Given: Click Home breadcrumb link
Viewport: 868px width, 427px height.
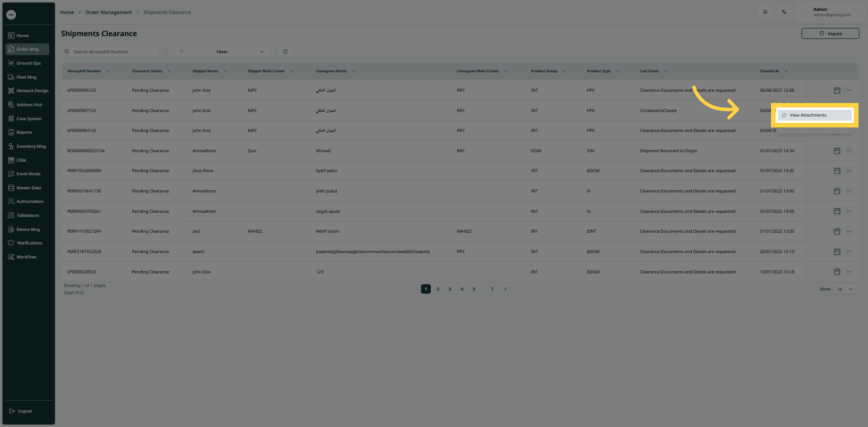Looking at the screenshot, I should point(67,12).
